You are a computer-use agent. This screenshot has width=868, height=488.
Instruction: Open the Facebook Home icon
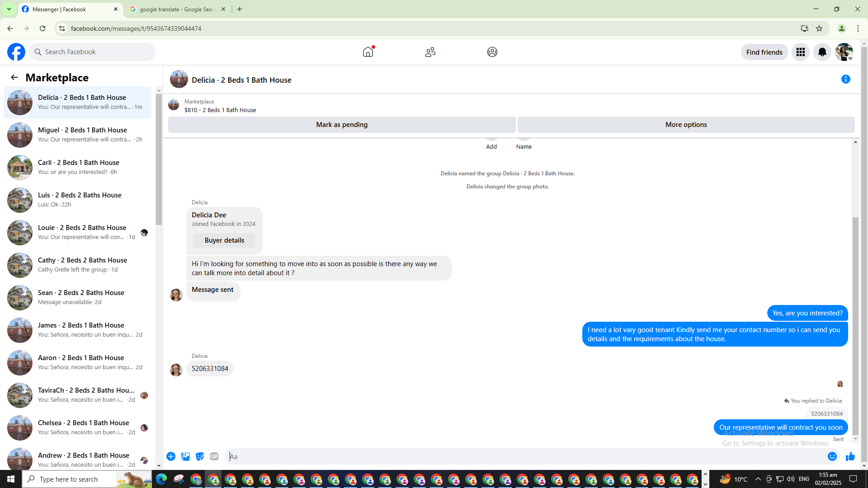point(368,52)
